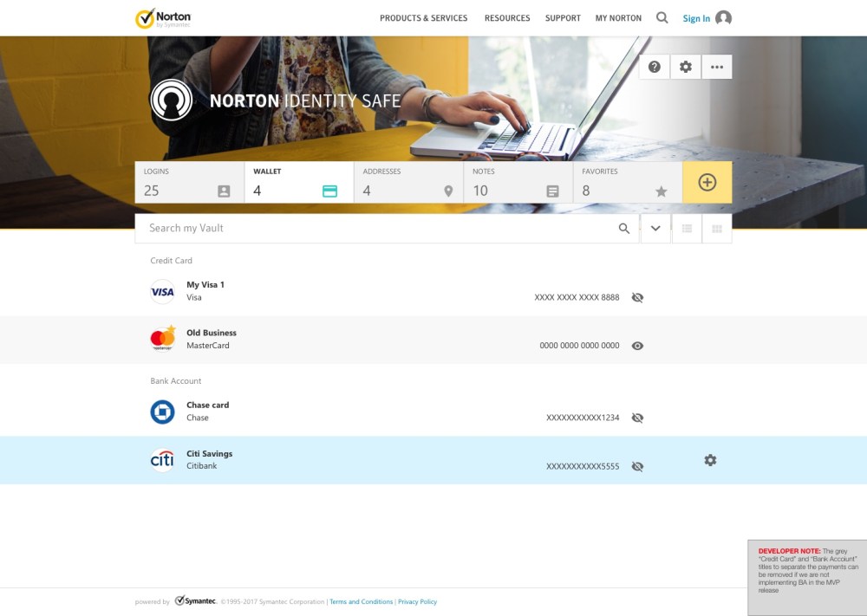Open the more options ellipsis menu
The width and height of the screenshot is (867, 616).
[x=717, y=67]
